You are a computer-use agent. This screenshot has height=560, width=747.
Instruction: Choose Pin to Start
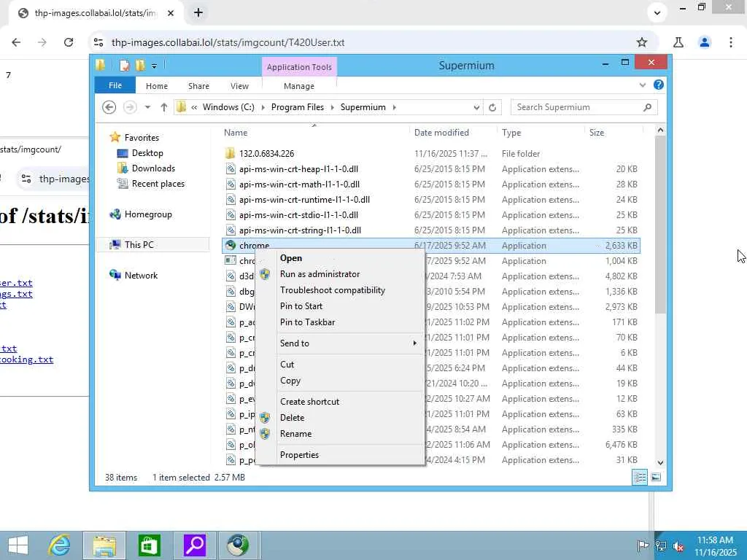(301, 306)
